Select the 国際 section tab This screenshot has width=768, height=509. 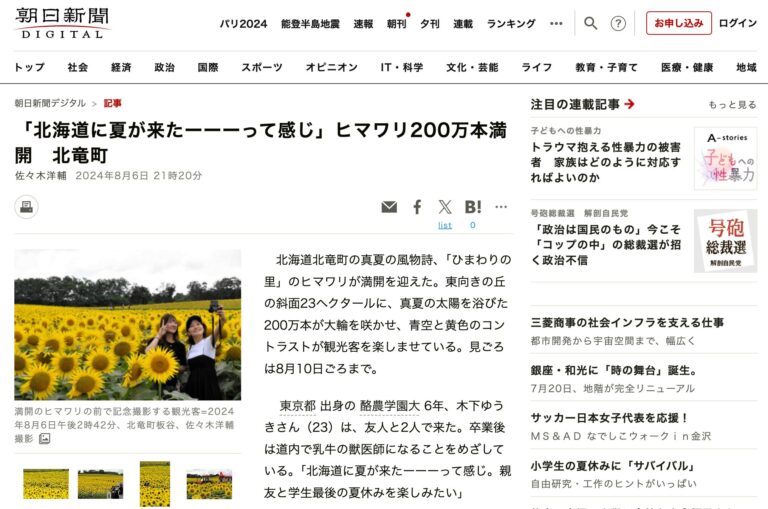coord(208,67)
